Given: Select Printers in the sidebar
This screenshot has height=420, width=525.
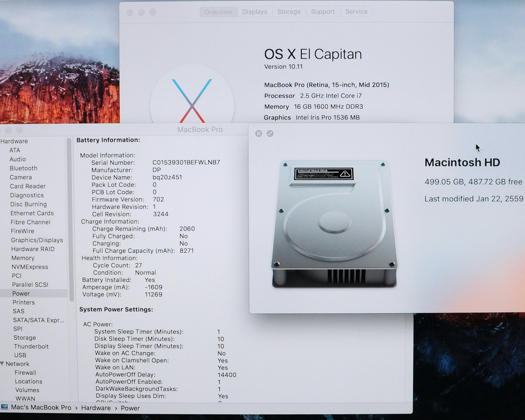Looking at the screenshot, I should click(24, 302).
